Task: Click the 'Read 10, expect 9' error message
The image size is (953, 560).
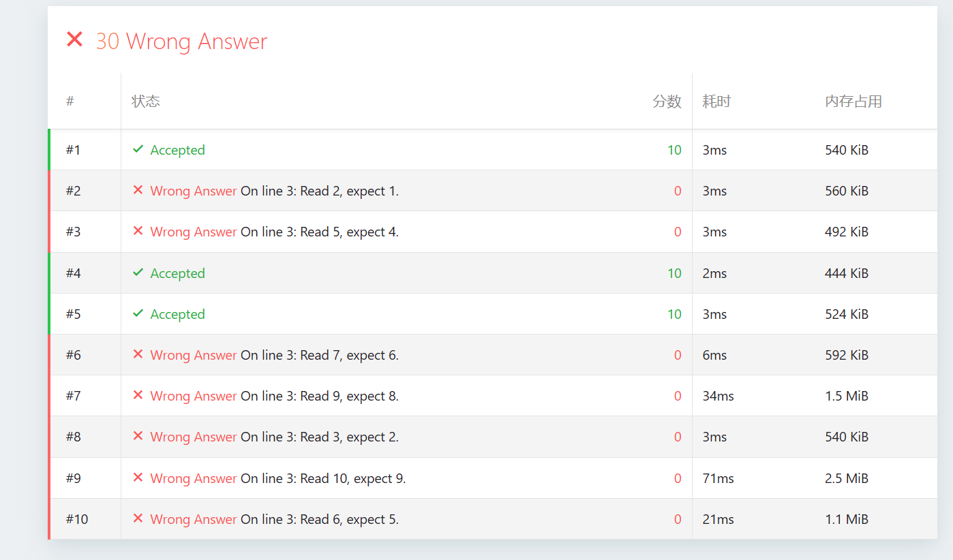Action: (323, 478)
